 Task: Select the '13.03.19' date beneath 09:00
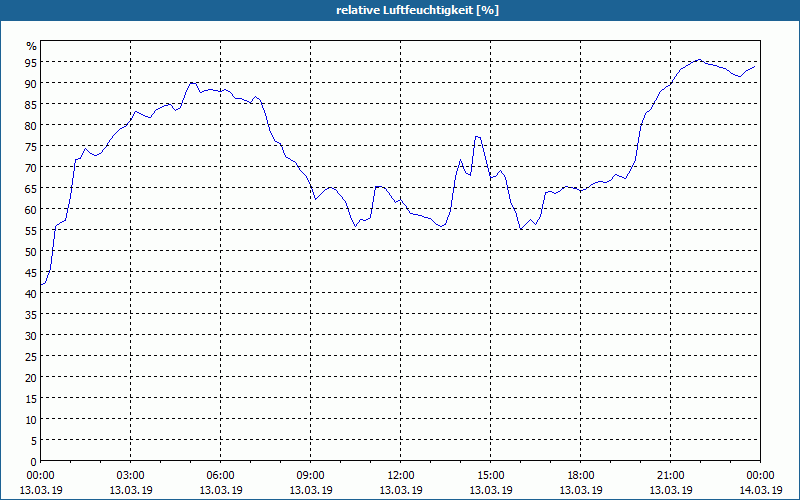(311, 490)
